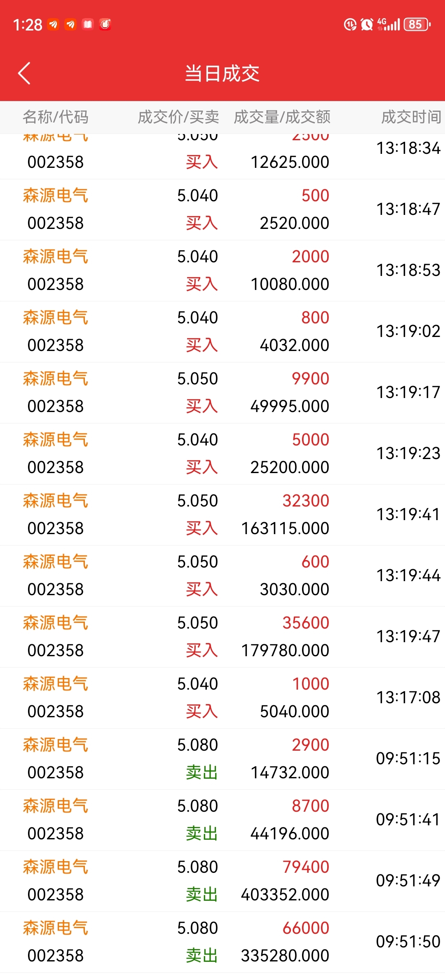Tap the 成交时间 column header
Image resolution: width=445 pixels, height=980 pixels.
point(411,117)
